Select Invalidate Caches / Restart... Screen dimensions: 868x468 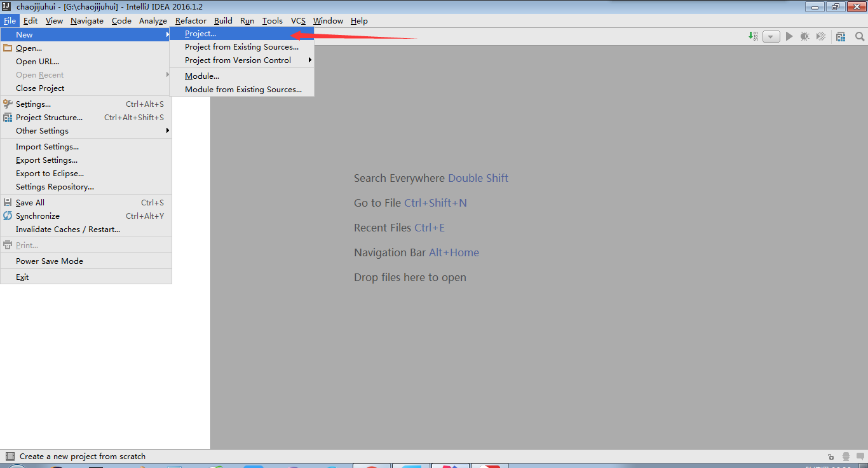point(86,230)
